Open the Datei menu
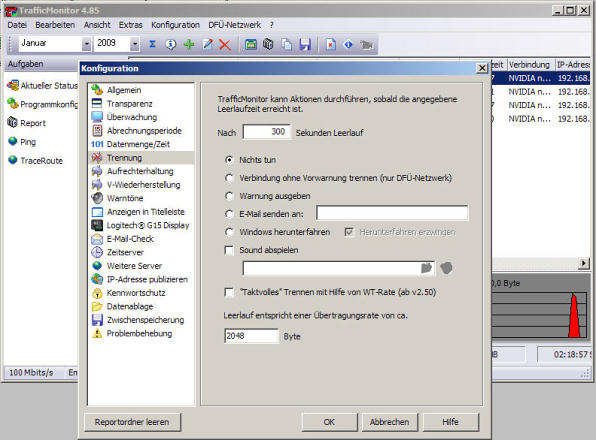596x440 pixels. pos(17,25)
